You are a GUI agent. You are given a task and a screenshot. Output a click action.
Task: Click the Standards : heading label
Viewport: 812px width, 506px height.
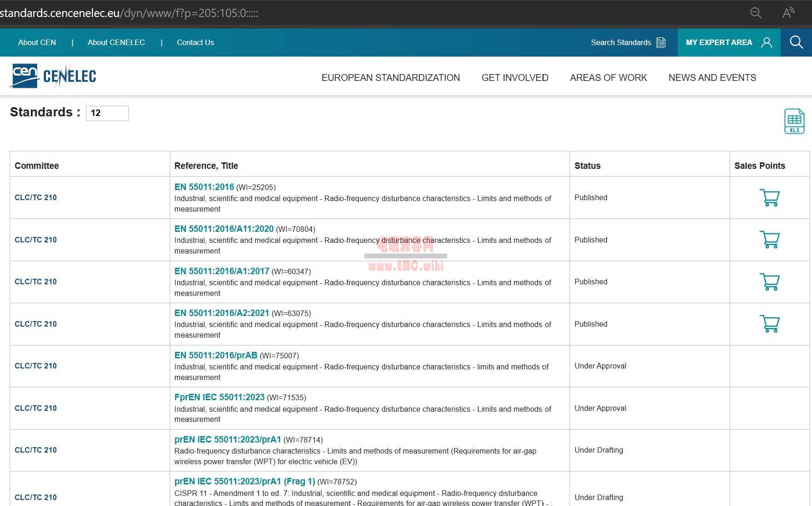click(x=45, y=112)
